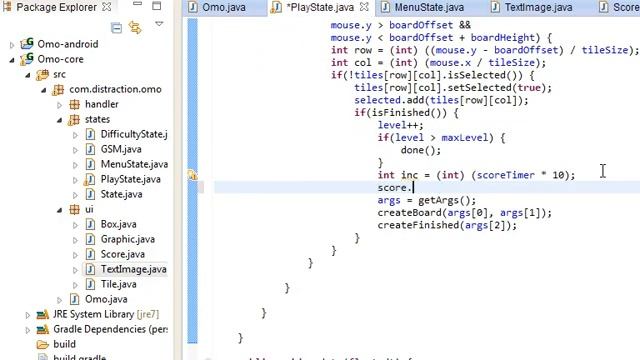The width and height of the screenshot is (640, 360).
Task: Expand the Omo-android project
Action: [x=12, y=44]
